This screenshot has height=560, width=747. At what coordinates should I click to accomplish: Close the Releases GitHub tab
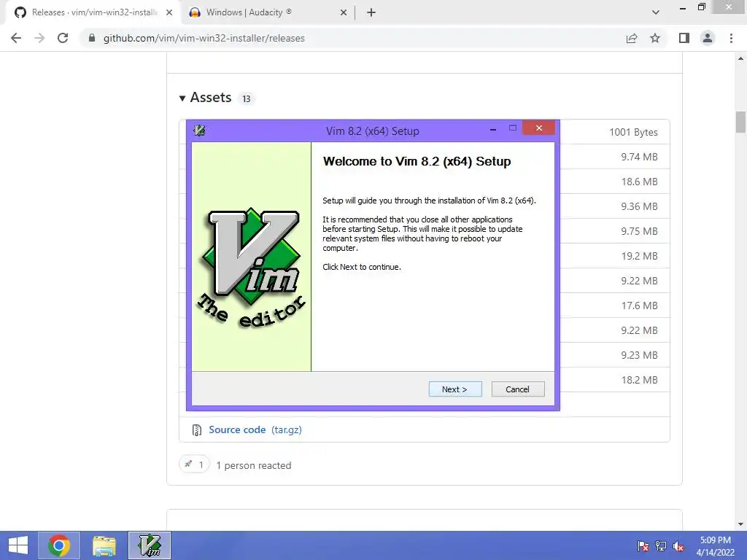[169, 13]
